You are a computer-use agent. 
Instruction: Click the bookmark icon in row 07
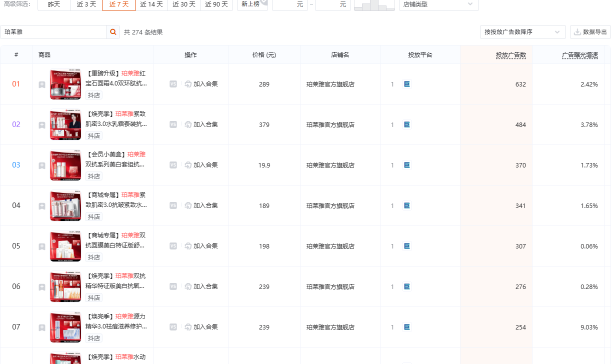[42, 327]
